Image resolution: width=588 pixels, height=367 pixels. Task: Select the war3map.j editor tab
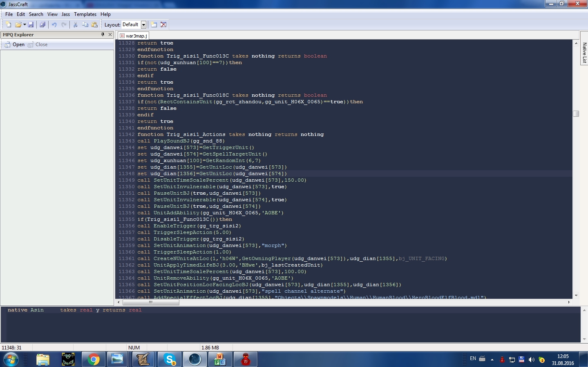pyautogui.click(x=133, y=36)
